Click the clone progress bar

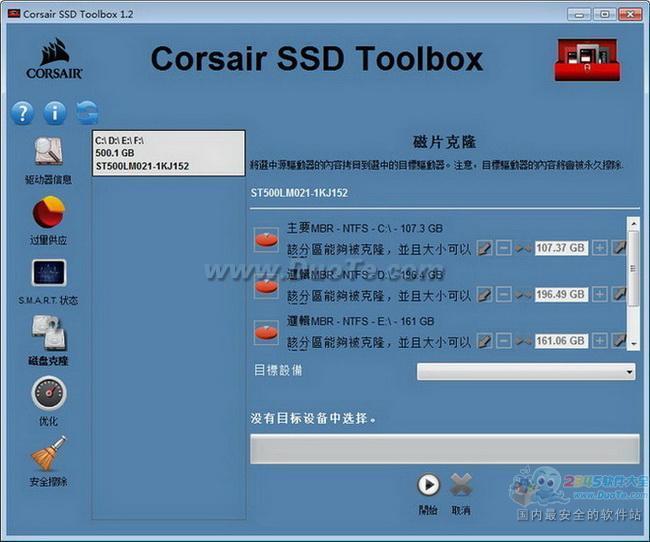click(x=444, y=449)
